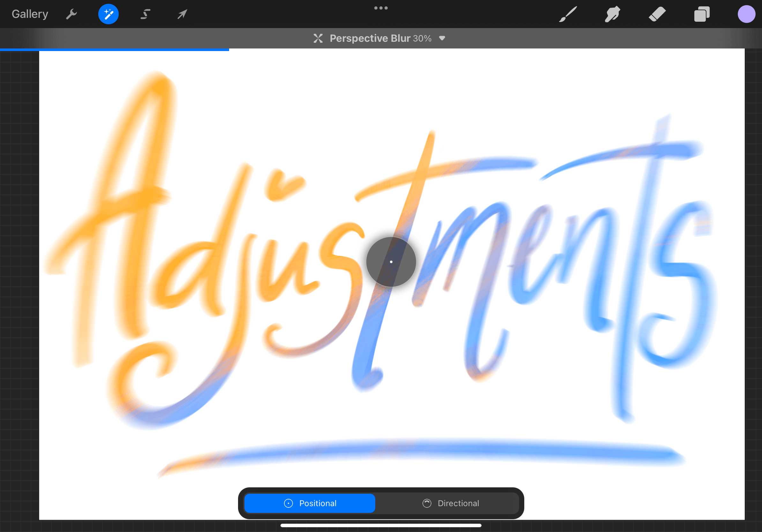762x532 pixels.
Task: Select the Smudge finger tool
Action: (612, 14)
